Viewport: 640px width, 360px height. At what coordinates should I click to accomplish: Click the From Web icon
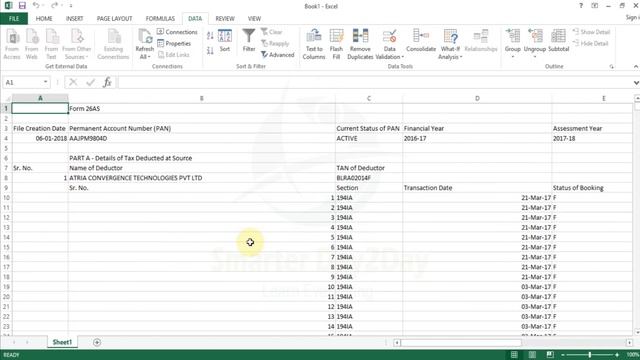[x=31, y=44]
